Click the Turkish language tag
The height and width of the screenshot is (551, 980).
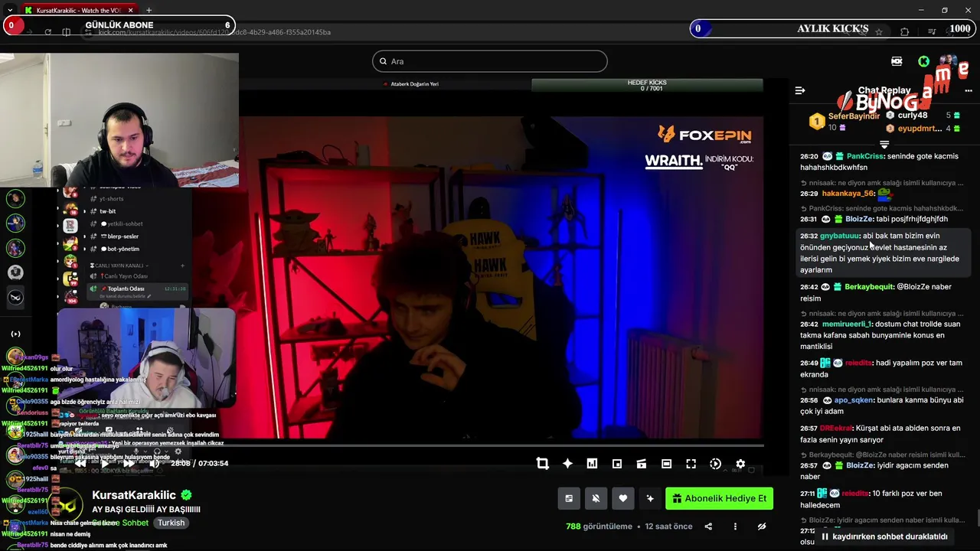171,523
